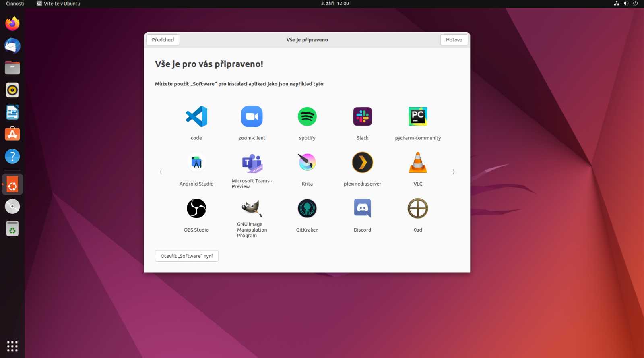Viewport: 644px width, 358px height.
Task: Open LibreOffice Writer from the dock
Action: (x=12, y=112)
